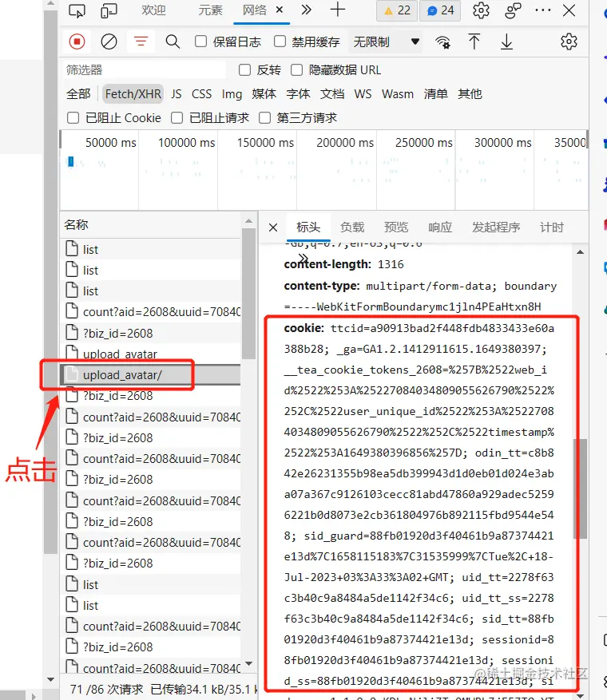607x700 pixels.
Task: Click the cookie header name
Action: tap(303, 328)
